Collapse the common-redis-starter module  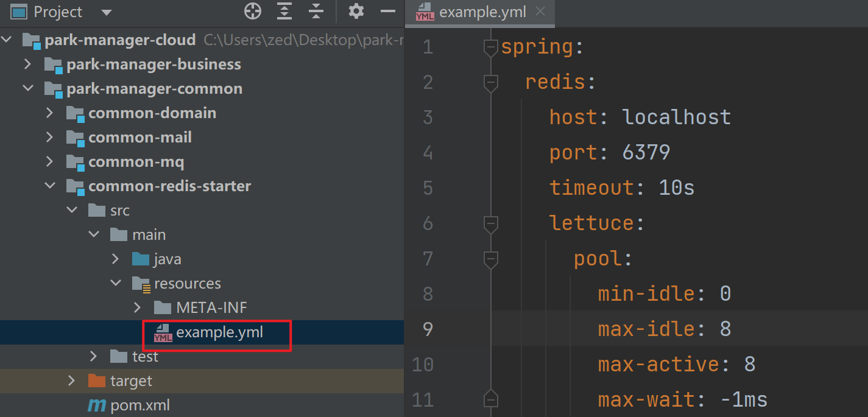pos(49,186)
